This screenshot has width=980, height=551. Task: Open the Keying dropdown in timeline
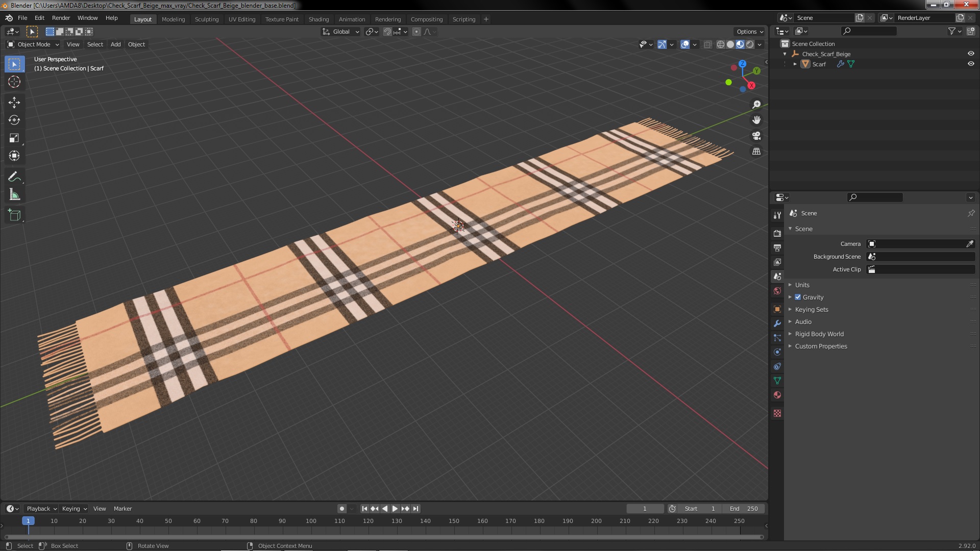tap(74, 509)
